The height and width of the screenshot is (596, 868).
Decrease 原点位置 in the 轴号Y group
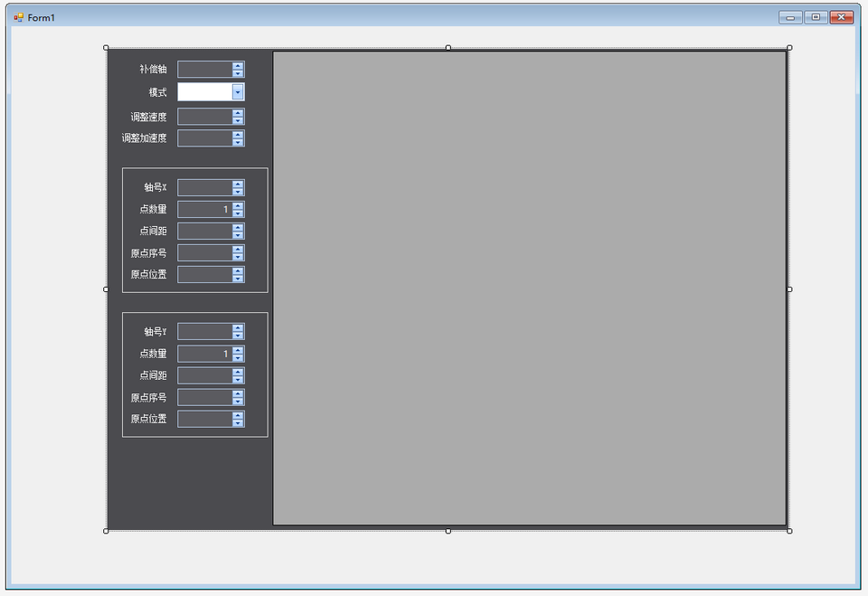pyautogui.click(x=238, y=422)
